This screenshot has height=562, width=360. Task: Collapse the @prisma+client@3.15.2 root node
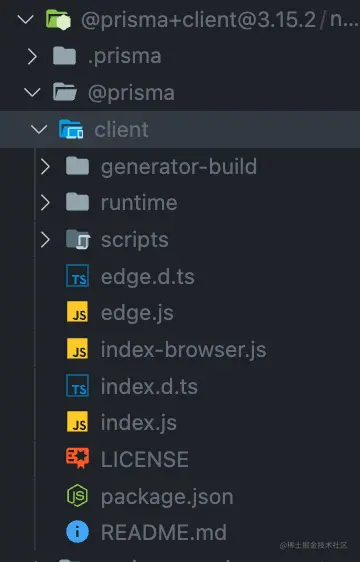25,19
